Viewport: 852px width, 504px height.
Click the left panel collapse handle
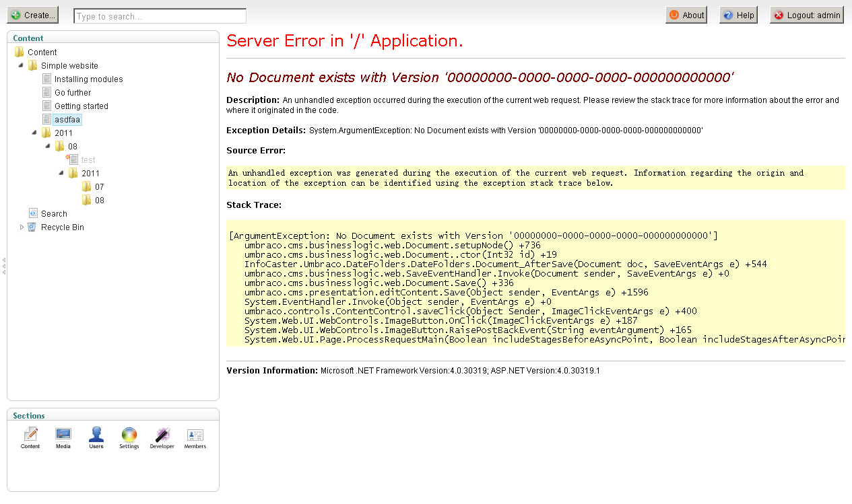pos(3,266)
